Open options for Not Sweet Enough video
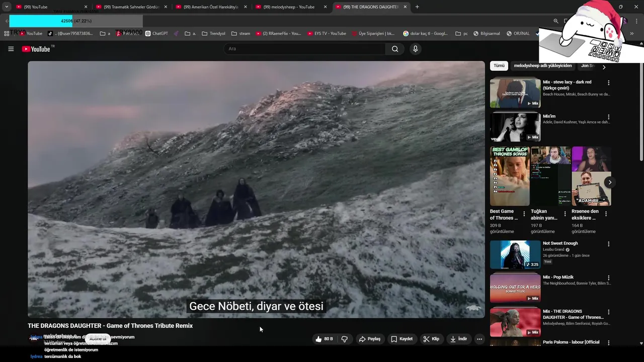Viewport: 644px width, 362px height. coord(608,244)
